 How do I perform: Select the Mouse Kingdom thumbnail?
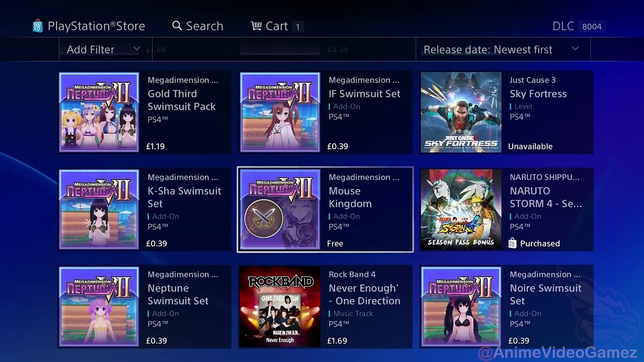280,209
